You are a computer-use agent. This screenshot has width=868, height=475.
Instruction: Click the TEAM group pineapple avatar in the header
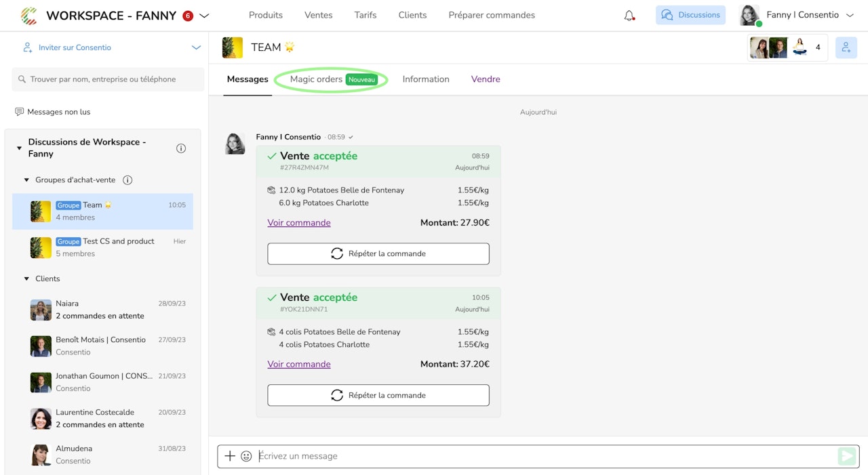click(233, 47)
